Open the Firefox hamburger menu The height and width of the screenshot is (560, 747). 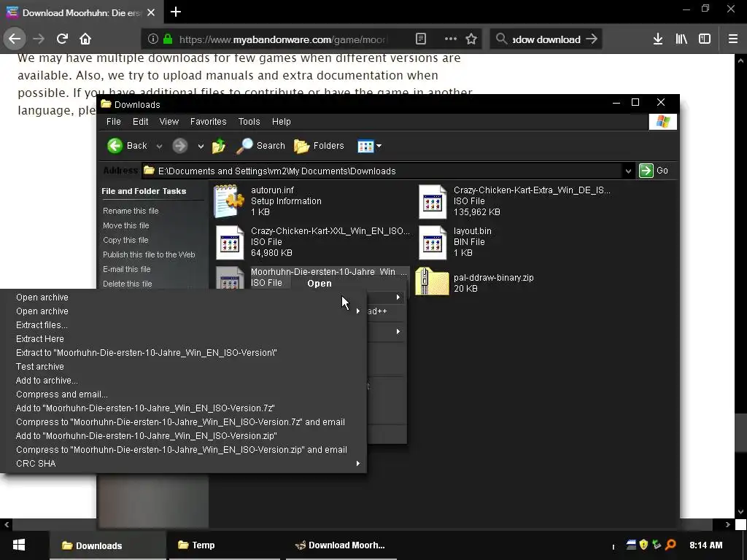point(732,39)
